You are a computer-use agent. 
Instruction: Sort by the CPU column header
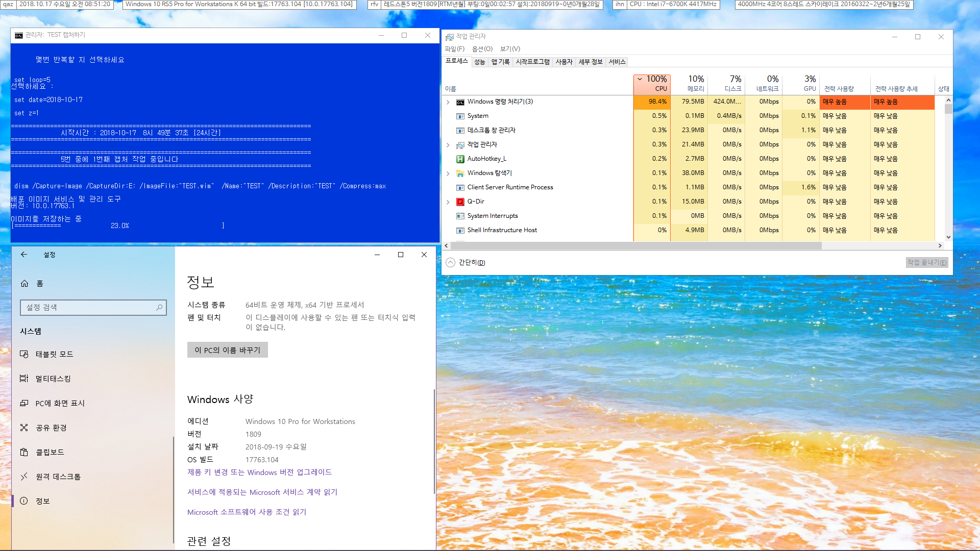652,84
